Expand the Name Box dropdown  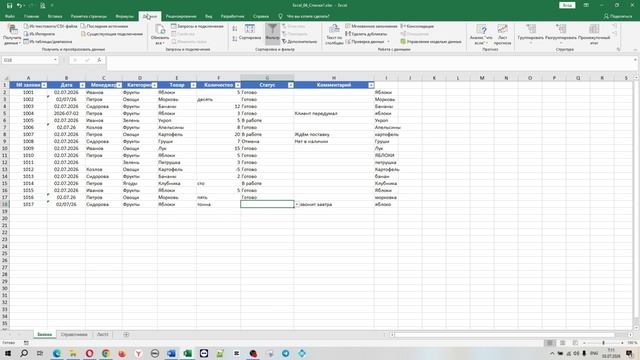pos(56,60)
